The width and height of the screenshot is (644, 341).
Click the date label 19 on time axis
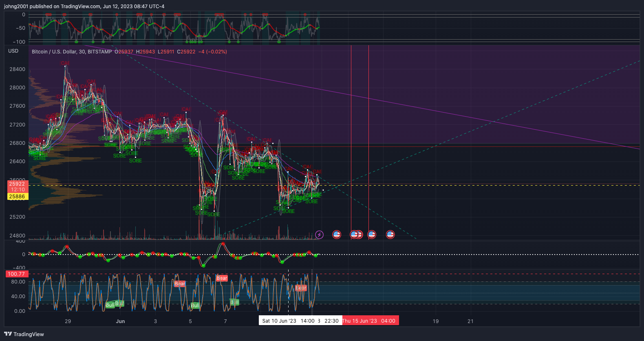(x=436, y=321)
